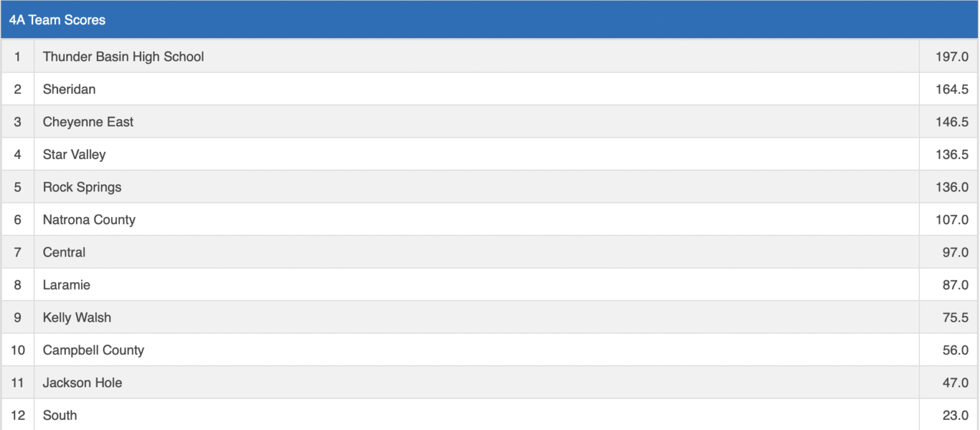Select the 136.5 score for Star Valley
This screenshot has height=430, width=980.
pyautogui.click(x=951, y=154)
